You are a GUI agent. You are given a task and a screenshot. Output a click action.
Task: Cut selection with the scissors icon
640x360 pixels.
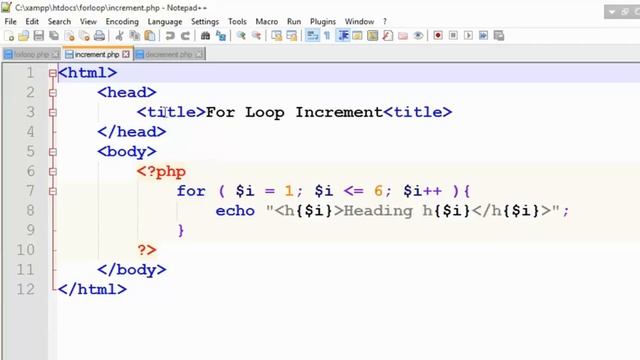[119, 36]
